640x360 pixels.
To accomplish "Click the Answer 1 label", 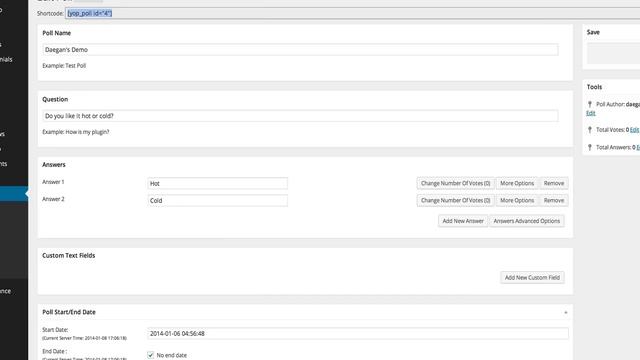I will coord(53,182).
